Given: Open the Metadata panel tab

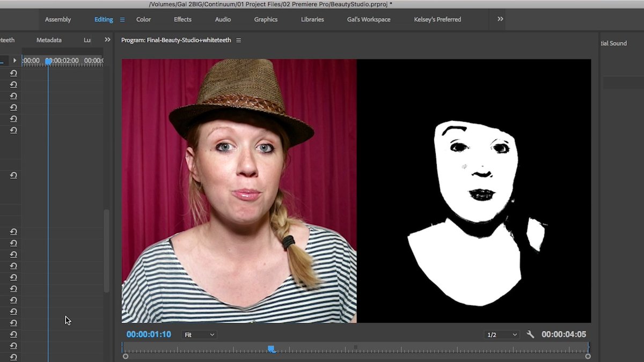Looking at the screenshot, I should pyautogui.click(x=49, y=40).
